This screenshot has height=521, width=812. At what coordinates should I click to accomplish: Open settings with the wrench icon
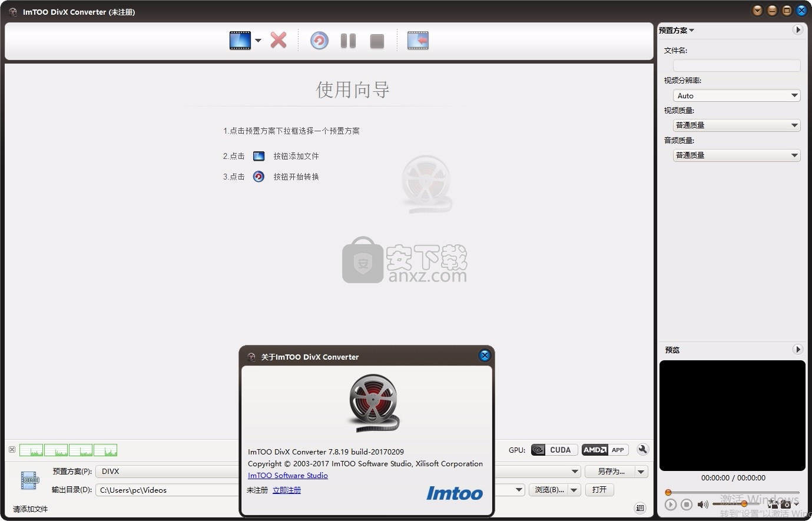pos(642,450)
